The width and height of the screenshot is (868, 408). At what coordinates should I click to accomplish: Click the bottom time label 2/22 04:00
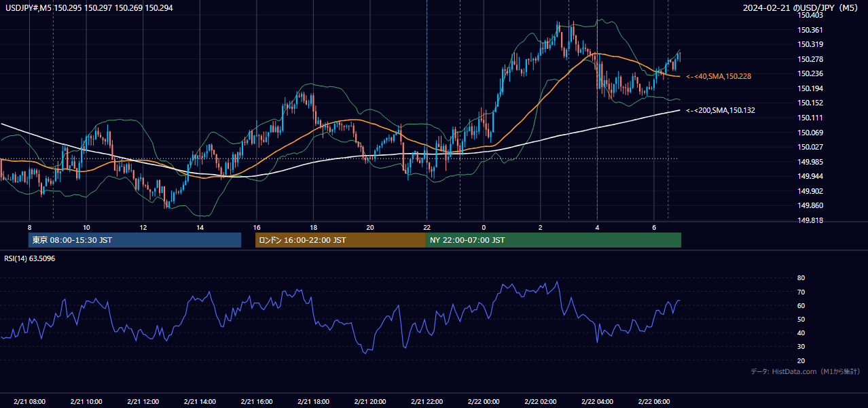[x=596, y=402]
